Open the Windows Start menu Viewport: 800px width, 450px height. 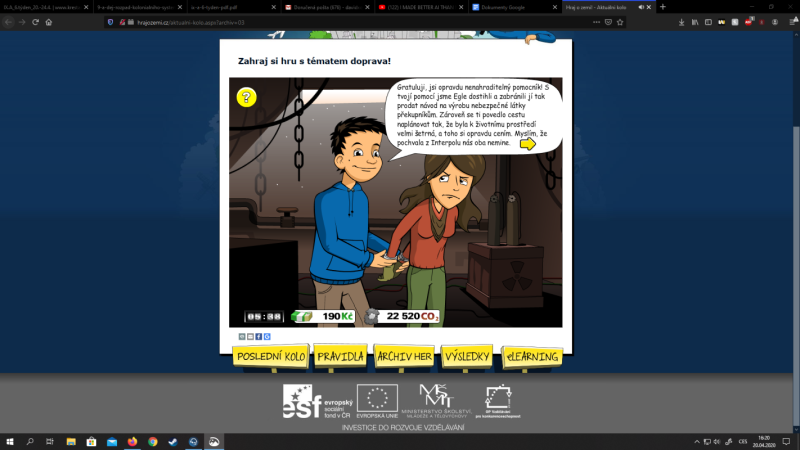(x=10, y=442)
